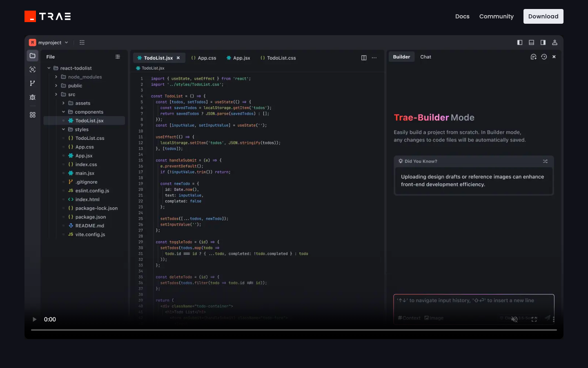The image size is (588, 368).
Task: Click the send paper-plane icon in the chat box
Action: [x=547, y=318]
